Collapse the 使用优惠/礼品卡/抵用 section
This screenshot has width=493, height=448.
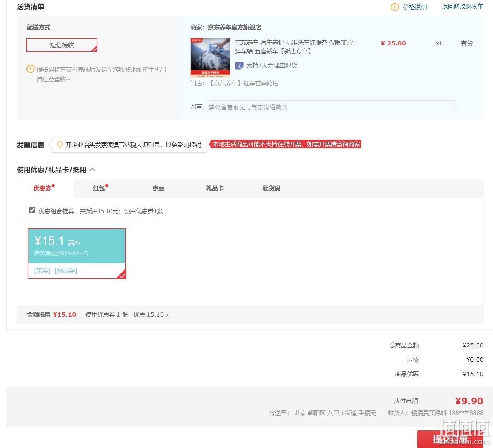[x=93, y=169]
